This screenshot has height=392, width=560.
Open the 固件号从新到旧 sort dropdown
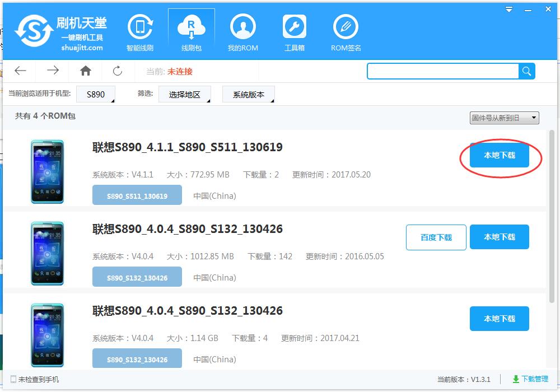point(502,118)
